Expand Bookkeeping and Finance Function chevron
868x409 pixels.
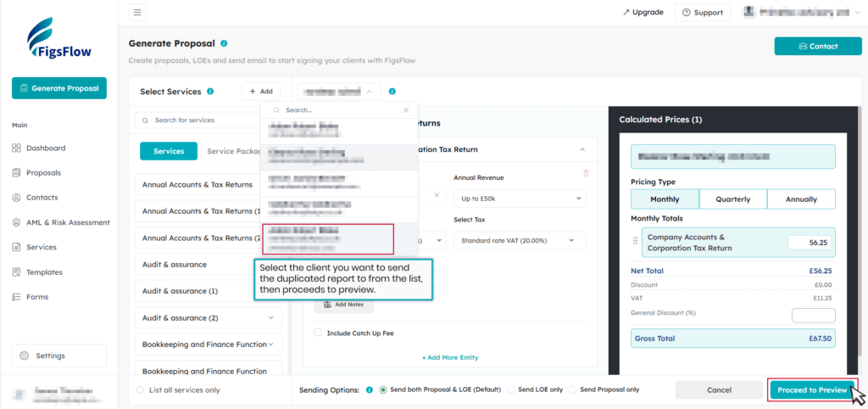click(x=271, y=345)
